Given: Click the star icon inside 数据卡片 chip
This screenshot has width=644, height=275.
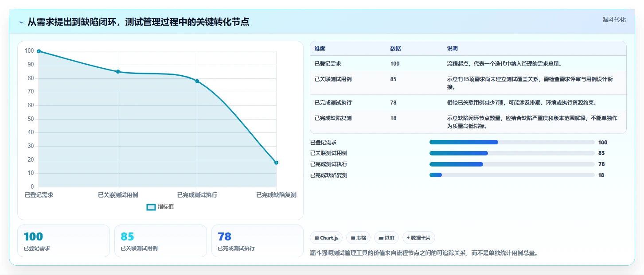Looking at the screenshot, I should [408, 238].
